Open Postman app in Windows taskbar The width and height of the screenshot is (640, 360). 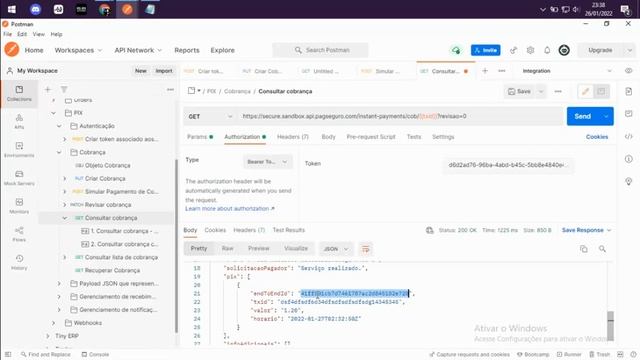pyautogui.click(x=127, y=9)
